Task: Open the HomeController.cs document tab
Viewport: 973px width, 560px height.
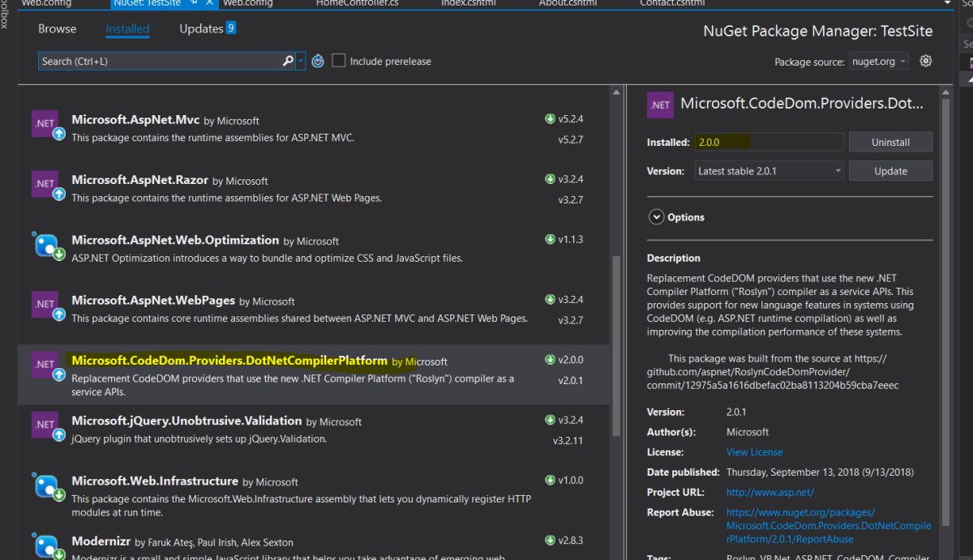Action: click(x=357, y=3)
